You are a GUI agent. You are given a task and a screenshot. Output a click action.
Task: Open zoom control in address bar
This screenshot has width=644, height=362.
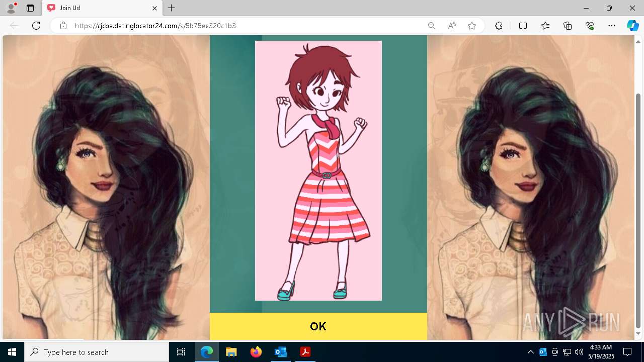coord(431,26)
